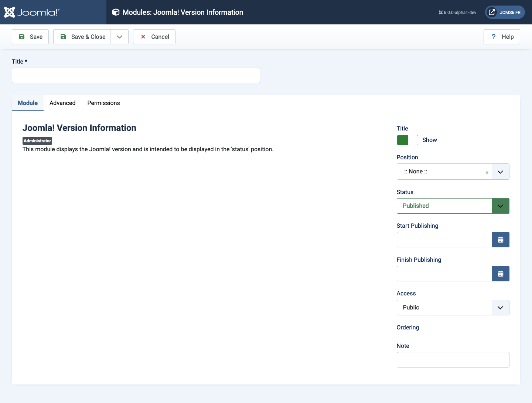
Task: Open the JCMS6 FR site preview
Action: (x=505, y=12)
